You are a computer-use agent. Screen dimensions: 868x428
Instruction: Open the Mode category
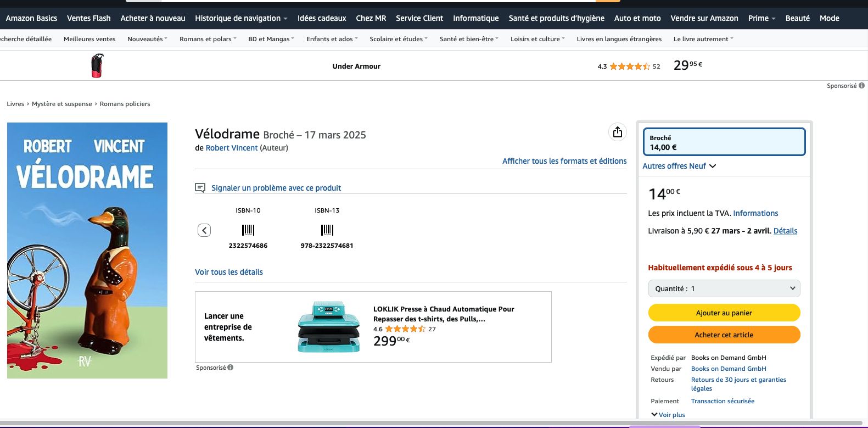[x=829, y=18]
